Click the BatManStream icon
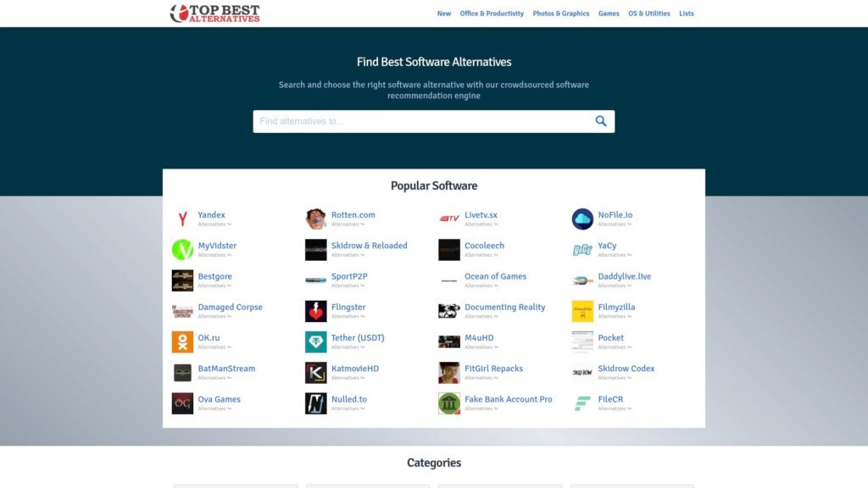 183,373
